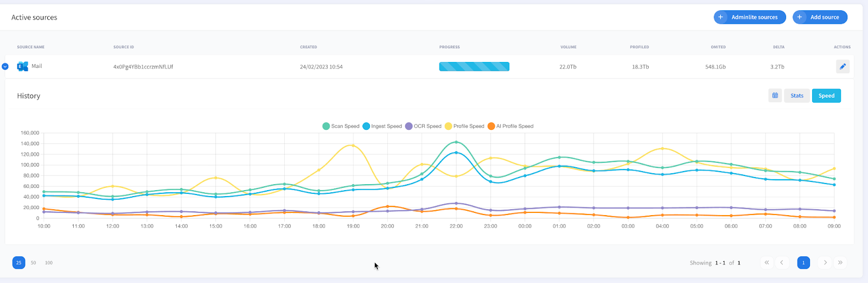Toggle Scan Speed series in legend

coord(341,126)
